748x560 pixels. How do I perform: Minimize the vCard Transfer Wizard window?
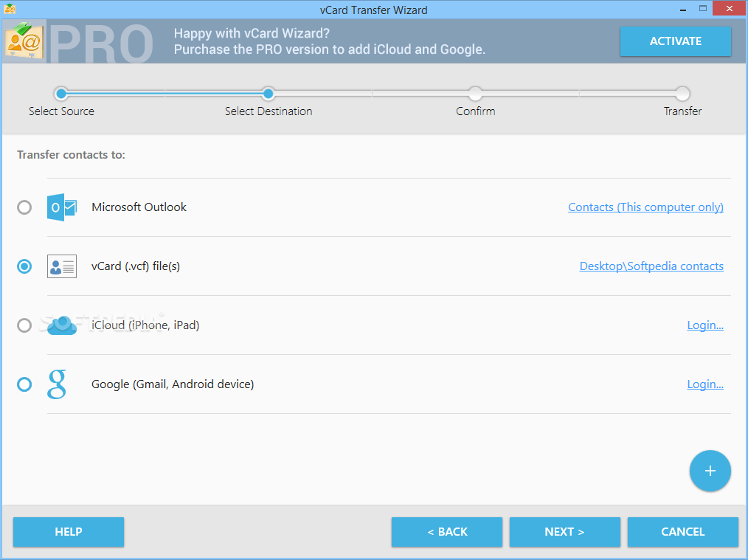pyautogui.click(x=682, y=9)
